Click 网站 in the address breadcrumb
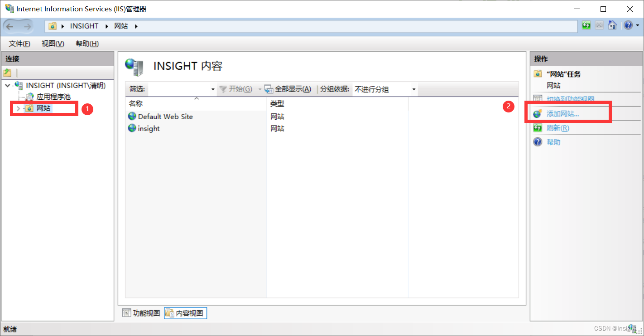Viewport: 644px width, 336px height. [x=121, y=26]
